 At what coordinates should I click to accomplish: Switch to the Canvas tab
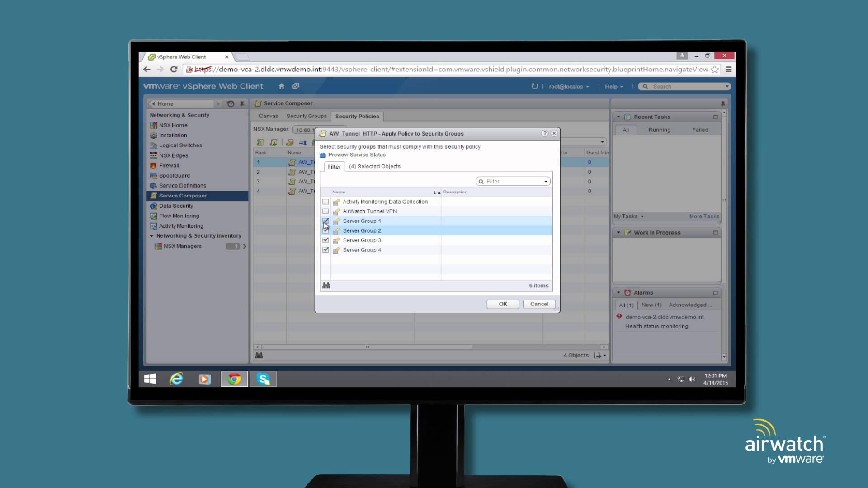pyautogui.click(x=269, y=116)
